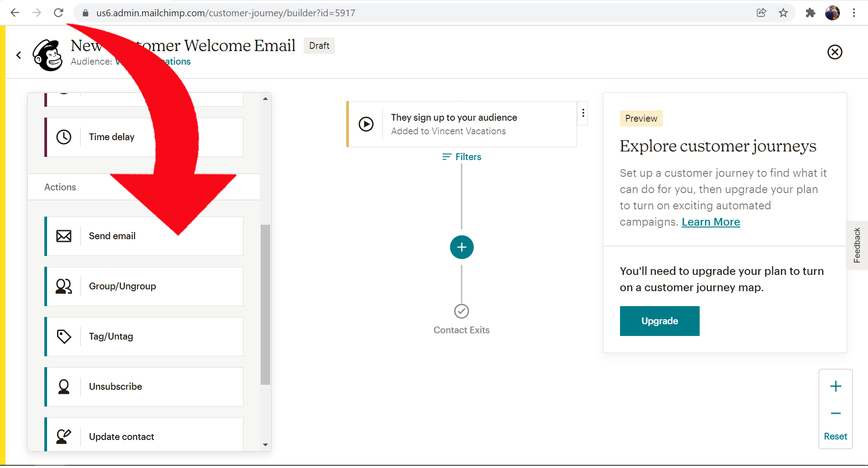The width and height of the screenshot is (868, 468).
Task: Close the journey builder with the X
Action: pyautogui.click(x=835, y=52)
